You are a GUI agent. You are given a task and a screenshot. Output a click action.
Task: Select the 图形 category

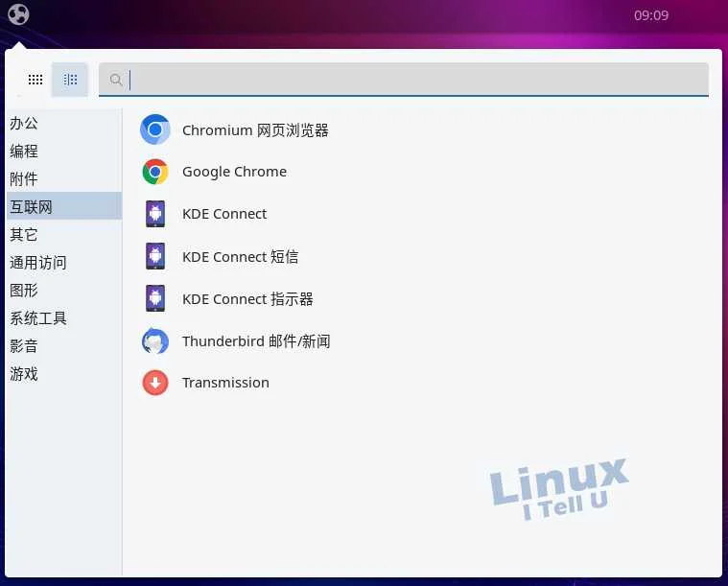64,291
